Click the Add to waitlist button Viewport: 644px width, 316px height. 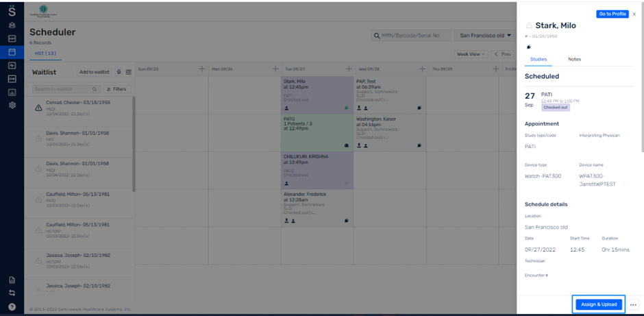point(94,72)
